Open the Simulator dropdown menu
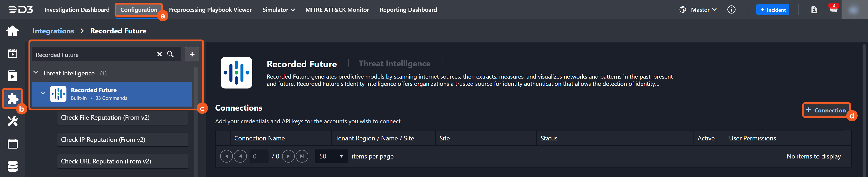Viewport: 868px width, 177px height. (x=278, y=10)
